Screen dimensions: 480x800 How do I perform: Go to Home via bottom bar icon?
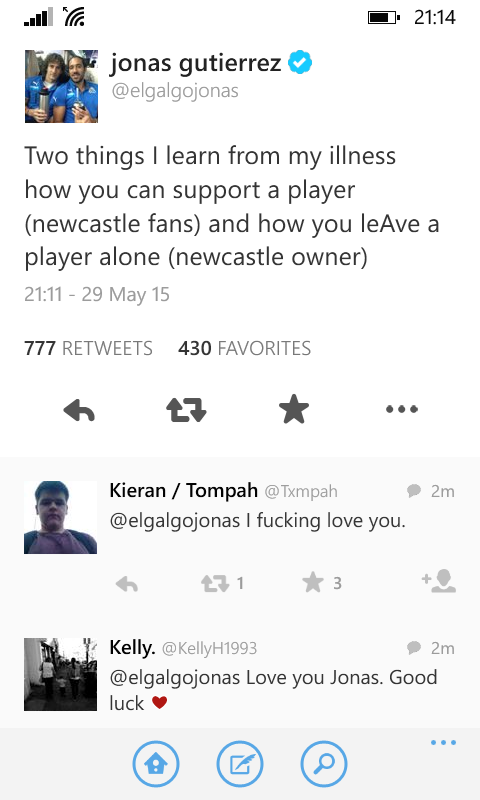tap(156, 764)
